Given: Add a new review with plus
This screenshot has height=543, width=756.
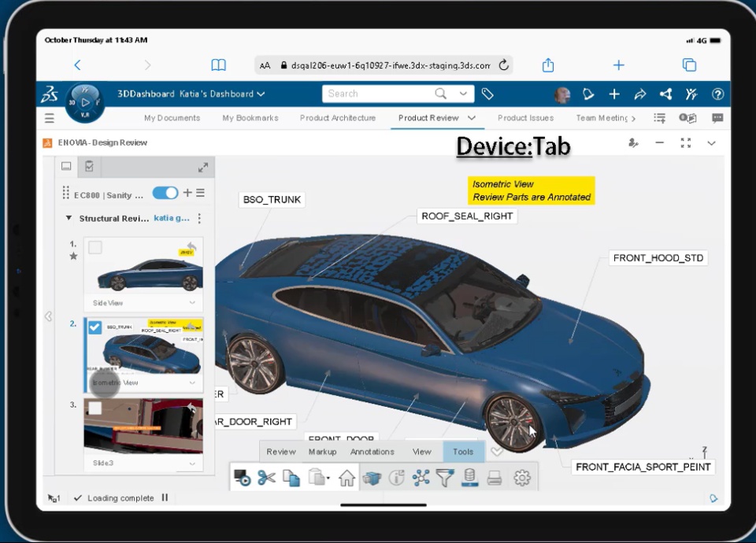Looking at the screenshot, I should pos(187,193).
